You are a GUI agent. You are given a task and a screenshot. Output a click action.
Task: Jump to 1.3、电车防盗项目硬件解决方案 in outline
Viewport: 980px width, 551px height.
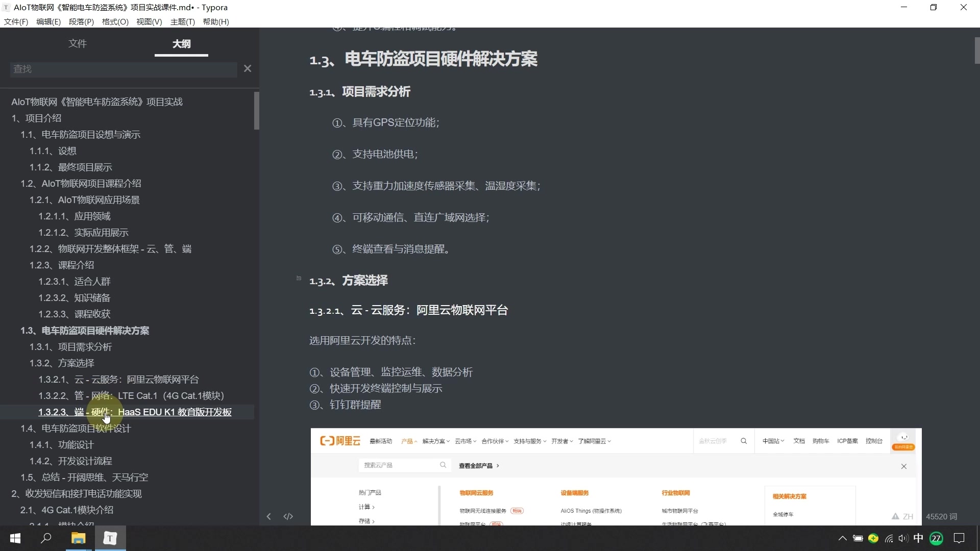[85, 331]
